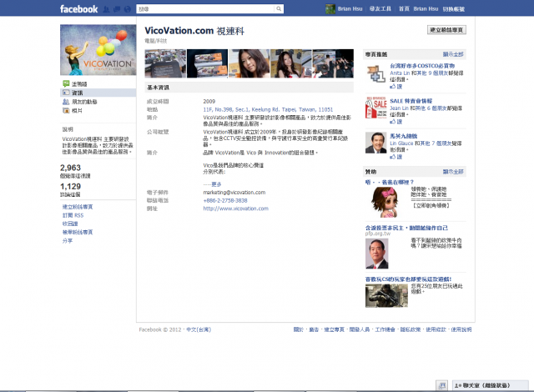Click the create page button top right
The width and height of the screenshot is (534, 392).
click(x=446, y=30)
